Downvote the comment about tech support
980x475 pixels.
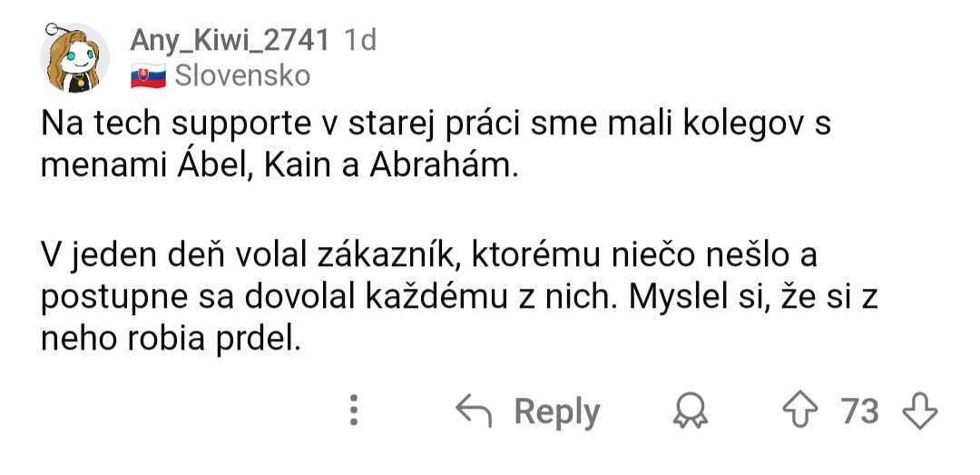pos(919,411)
